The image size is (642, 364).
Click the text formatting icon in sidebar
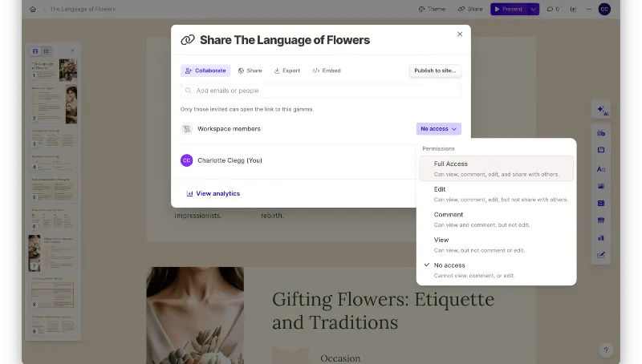601,169
